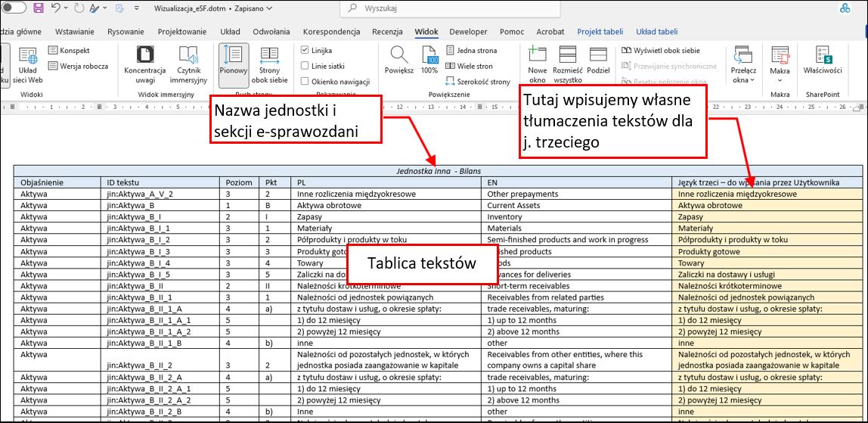Click the Undo arrow icon
Screen dimensions: 868x423
pyautogui.click(x=55, y=8)
